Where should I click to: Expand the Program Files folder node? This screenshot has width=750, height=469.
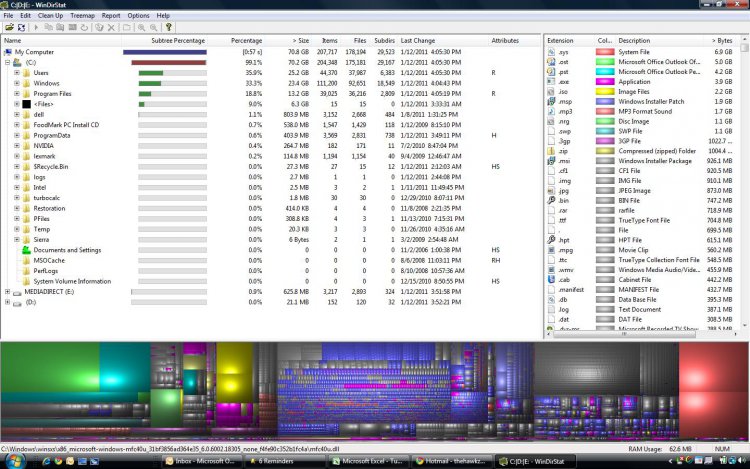coord(17,94)
